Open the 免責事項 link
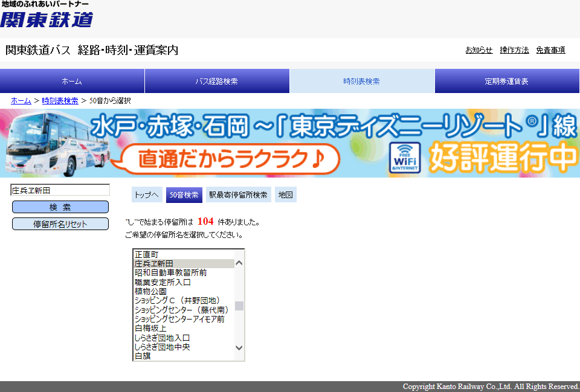The width and height of the screenshot is (580, 392). coord(550,50)
